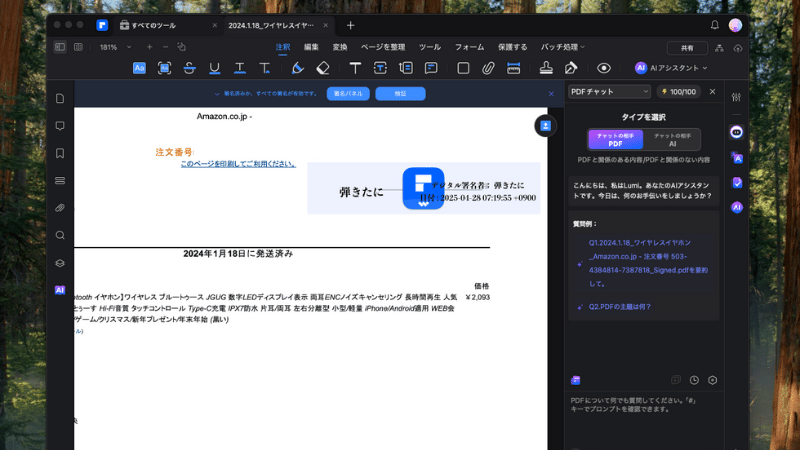Open PDFチャット mode dropdown
Viewport: 800px width, 450px height.
[x=609, y=91]
